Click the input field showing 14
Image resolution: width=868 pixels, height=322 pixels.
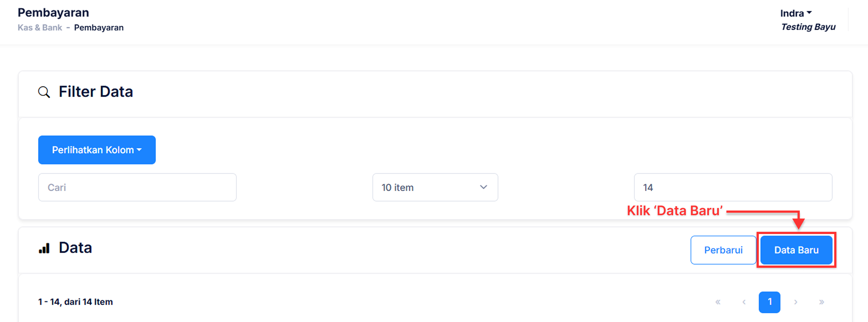pyautogui.click(x=733, y=187)
